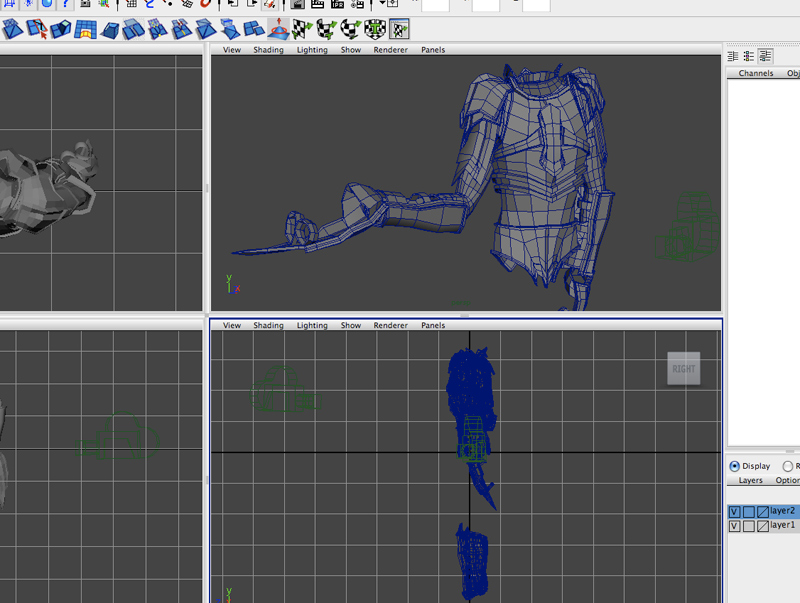Screen dimensions: 800x603
Task: Click the red arrow icon on the shelf
Action: [278, 29]
